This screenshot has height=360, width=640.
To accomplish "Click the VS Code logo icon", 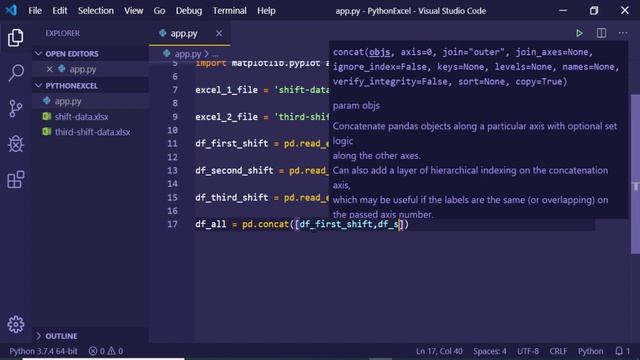I will (11, 10).
